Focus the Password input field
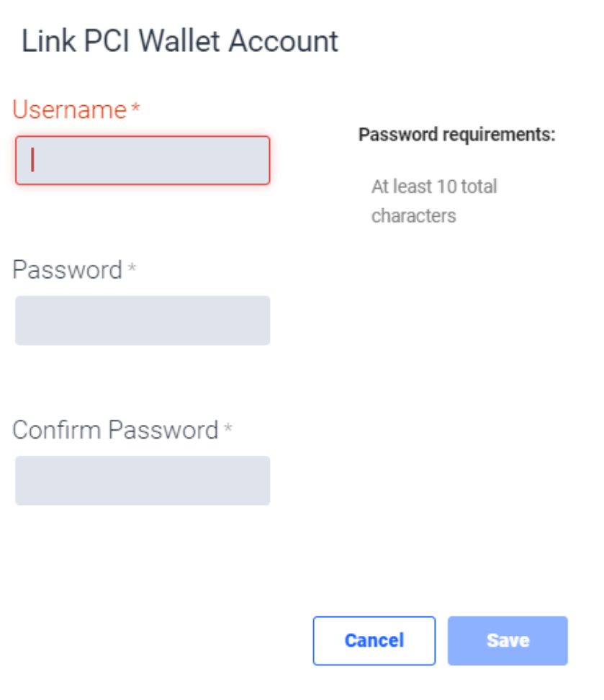604x700 pixels. point(143,320)
